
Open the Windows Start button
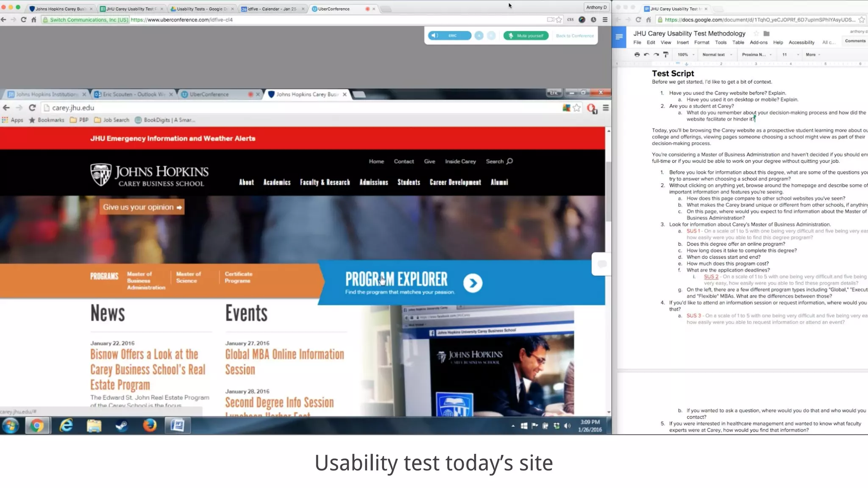pos(10,426)
